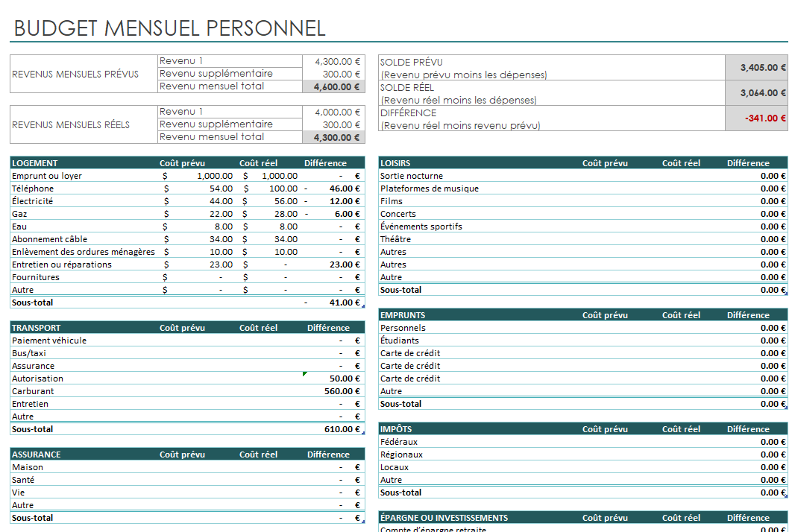Click the Maison row label

(28, 467)
